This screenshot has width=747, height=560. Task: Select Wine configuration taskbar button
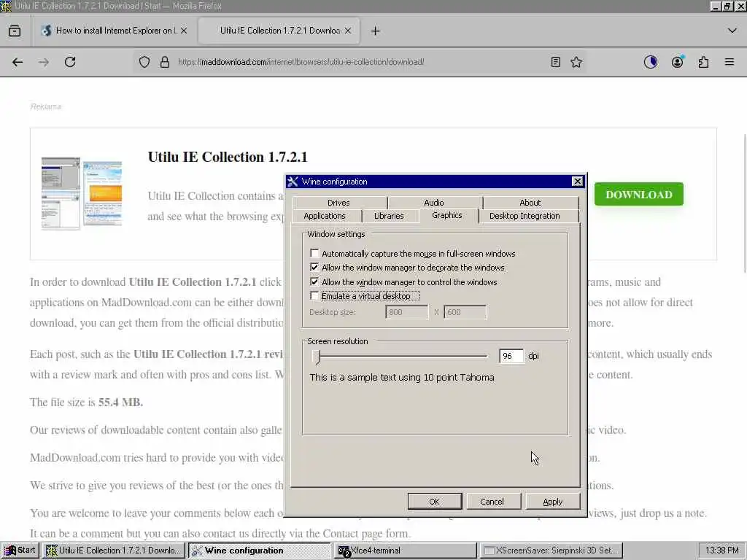click(259, 551)
